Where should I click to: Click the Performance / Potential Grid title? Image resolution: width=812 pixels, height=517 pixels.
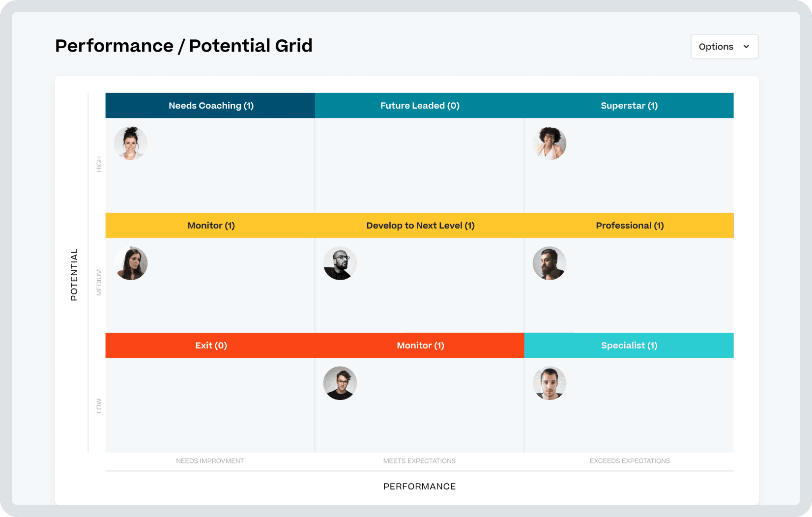tap(183, 45)
